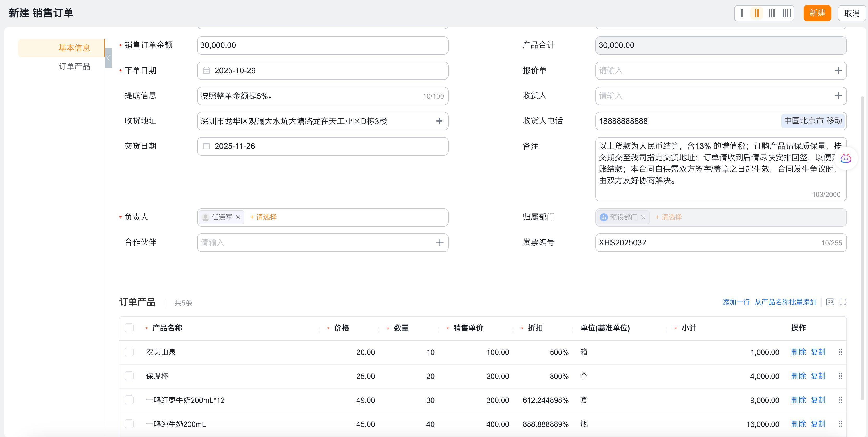Select the 基本信息 sidebar tab
The image size is (868, 437).
74,48
